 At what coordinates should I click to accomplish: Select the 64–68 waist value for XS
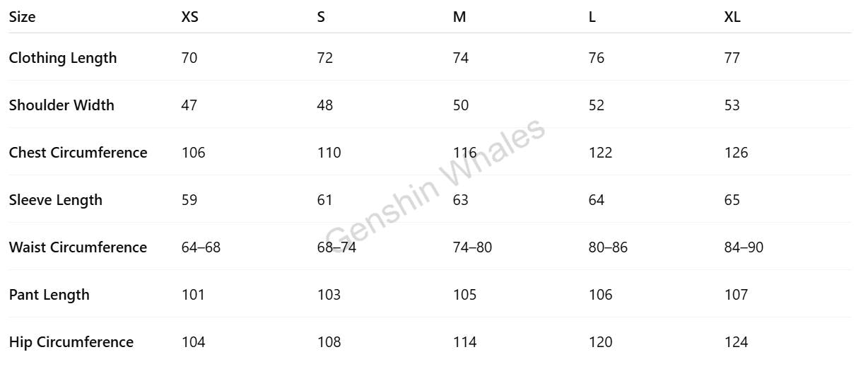pyautogui.click(x=201, y=247)
